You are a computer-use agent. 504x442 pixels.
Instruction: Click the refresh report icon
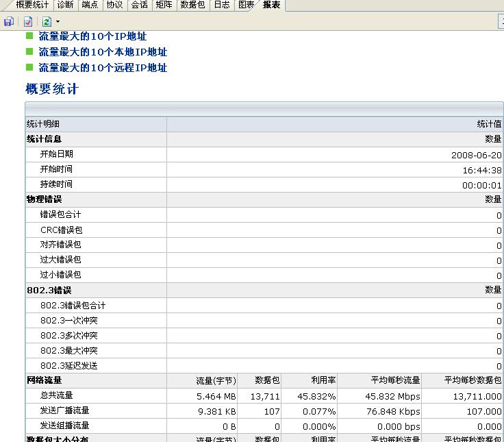point(47,21)
